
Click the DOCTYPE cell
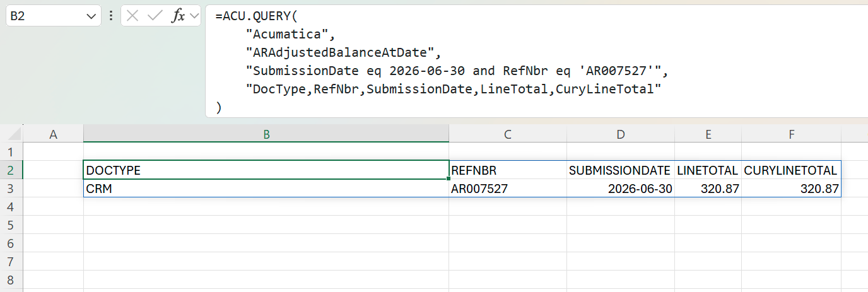pyautogui.click(x=266, y=170)
